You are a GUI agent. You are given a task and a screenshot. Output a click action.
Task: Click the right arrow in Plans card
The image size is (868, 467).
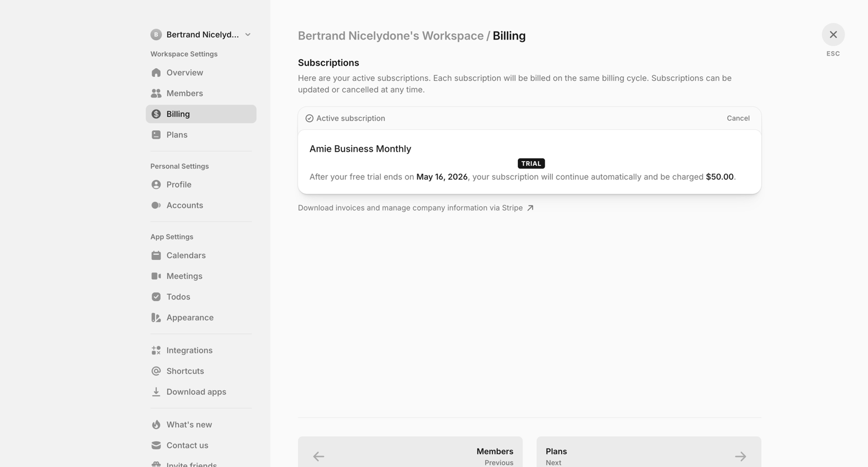pos(741,457)
